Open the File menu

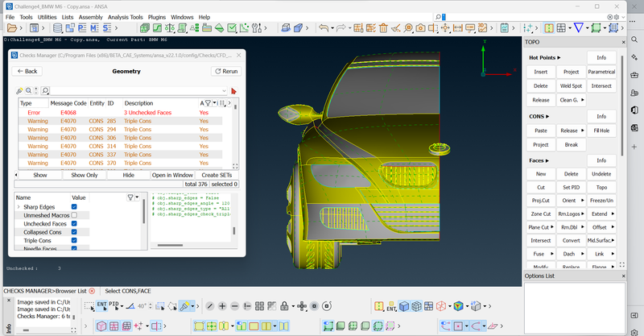click(x=10, y=17)
